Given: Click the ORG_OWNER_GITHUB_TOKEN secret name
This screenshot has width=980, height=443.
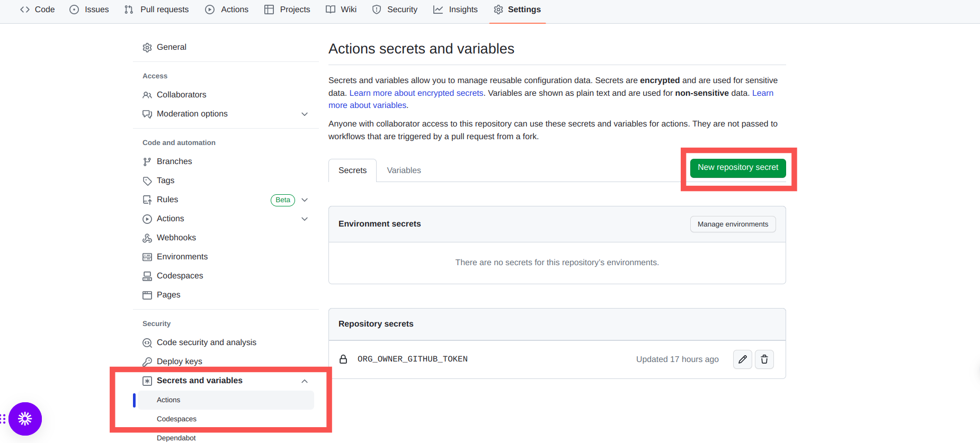Looking at the screenshot, I should 413,359.
